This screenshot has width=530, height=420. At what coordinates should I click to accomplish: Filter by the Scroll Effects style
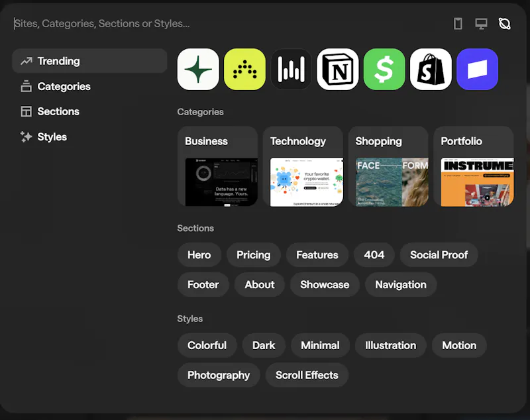point(307,375)
